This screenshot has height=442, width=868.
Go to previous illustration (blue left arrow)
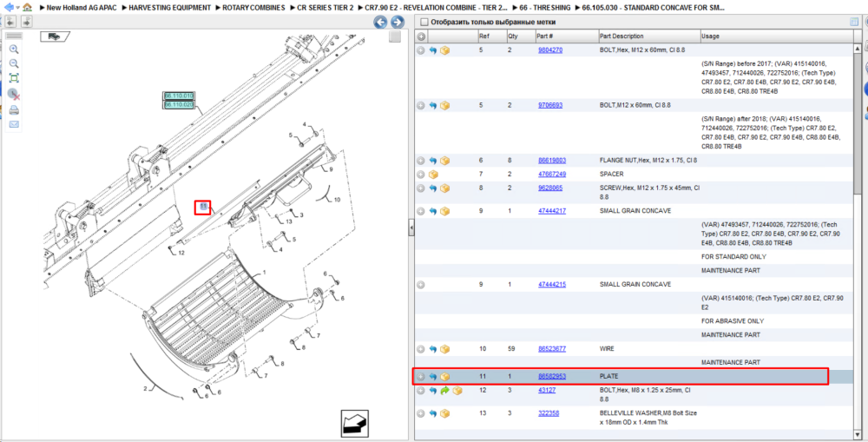point(380,22)
